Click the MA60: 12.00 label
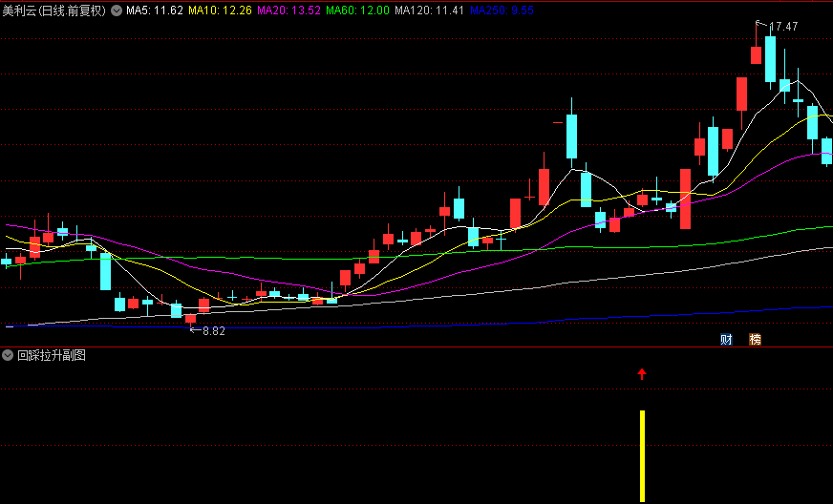Viewport: 833px width, 504px height. tap(357, 10)
